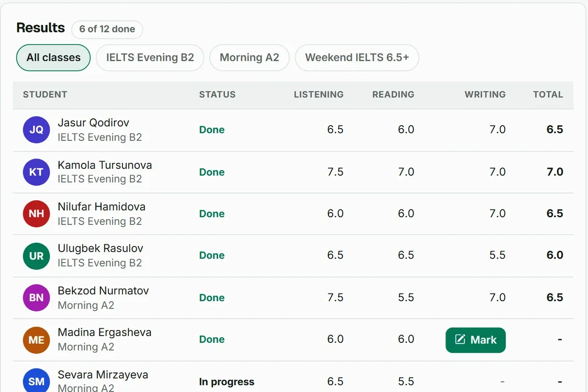Image resolution: width=588 pixels, height=392 pixels.
Task: Click the TOTAL column header
Action: pyautogui.click(x=548, y=95)
